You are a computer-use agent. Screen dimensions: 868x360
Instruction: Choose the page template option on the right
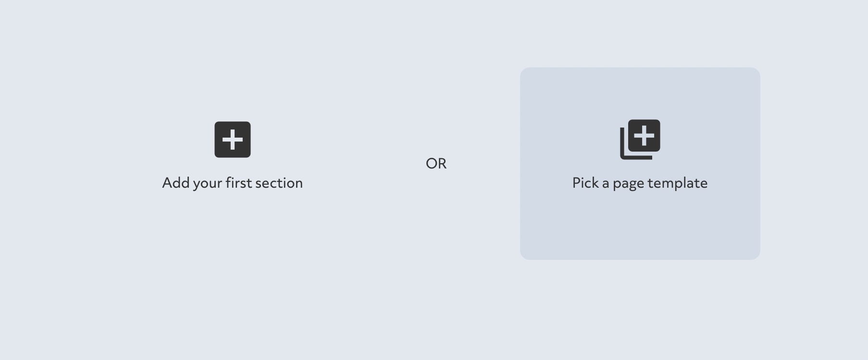640,164
